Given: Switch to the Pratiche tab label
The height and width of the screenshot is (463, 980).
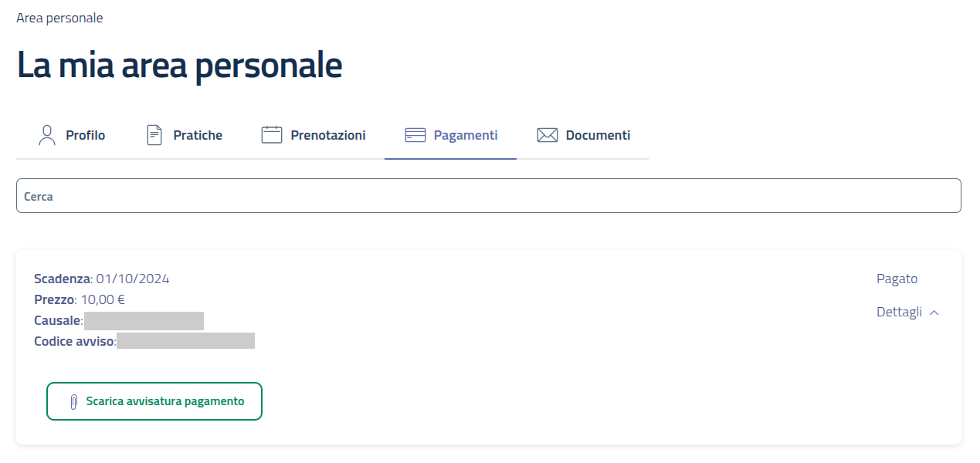Looking at the screenshot, I should pos(198,135).
